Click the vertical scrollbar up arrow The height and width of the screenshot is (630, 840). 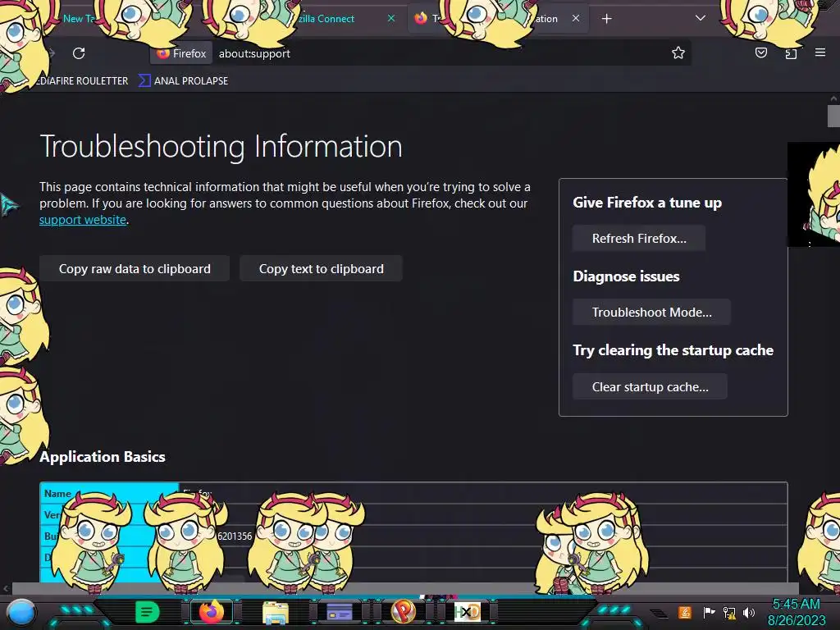click(833, 98)
